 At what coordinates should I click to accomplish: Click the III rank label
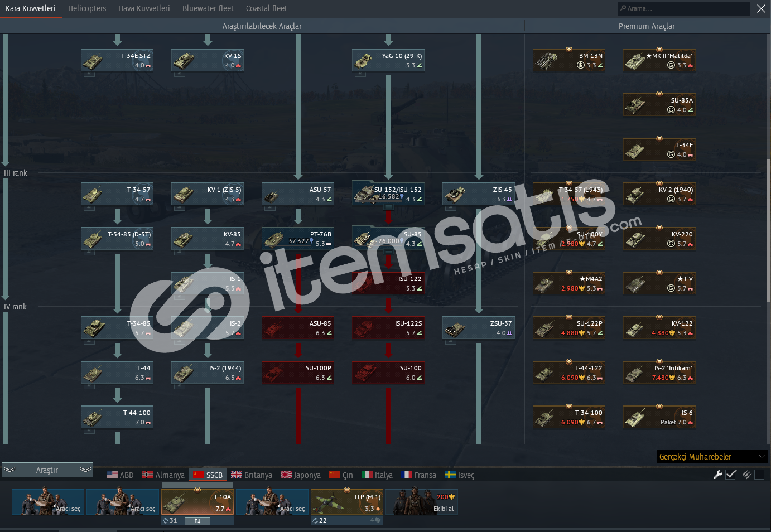(x=16, y=173)
